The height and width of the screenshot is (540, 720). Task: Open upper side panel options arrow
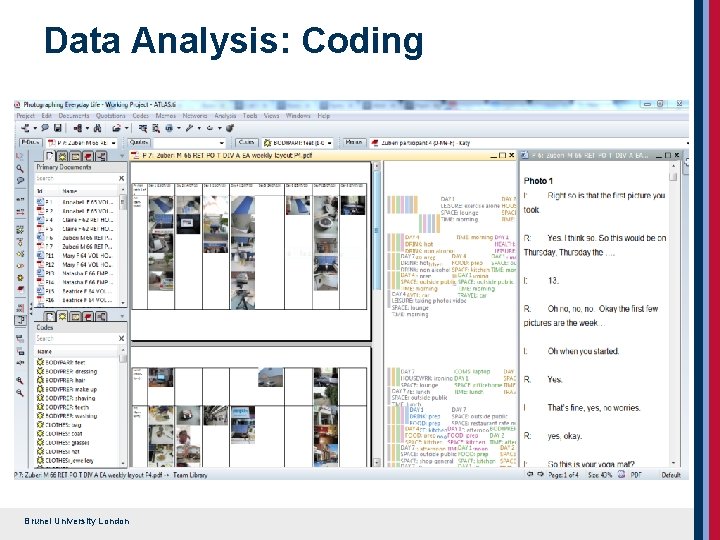click(121, 156)
